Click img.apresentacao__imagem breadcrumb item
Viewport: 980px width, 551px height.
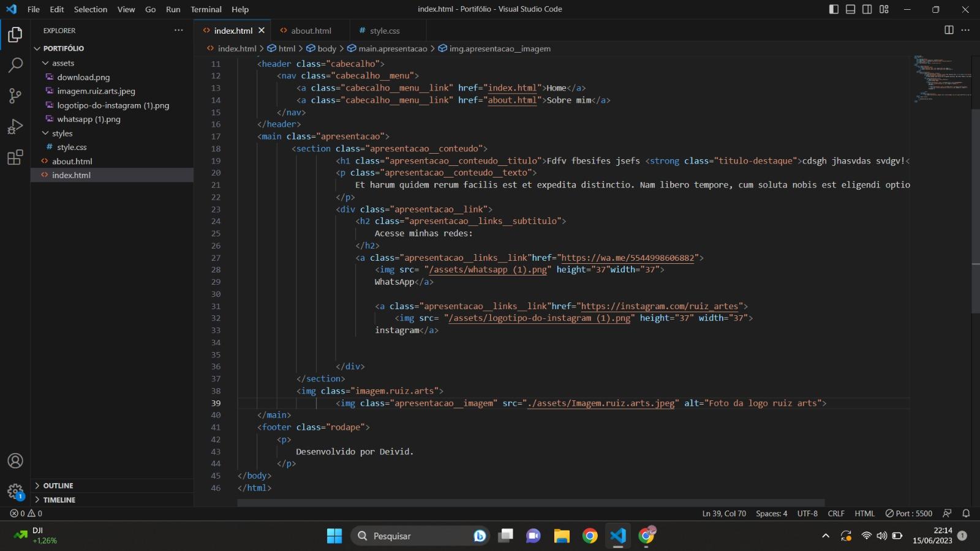500,48
